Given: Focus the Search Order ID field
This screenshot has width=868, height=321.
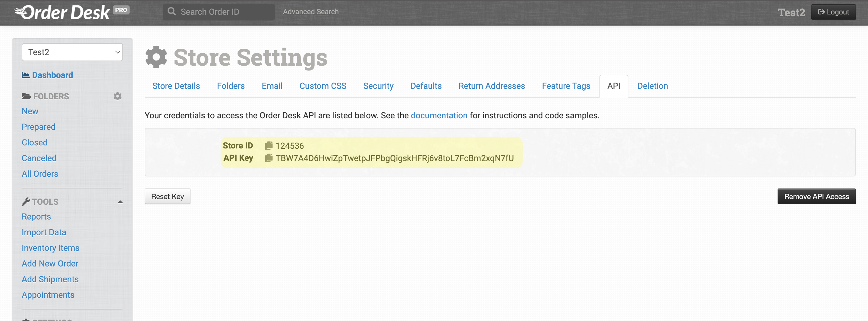Looking at the screenshot, I should tap(219, 12).
